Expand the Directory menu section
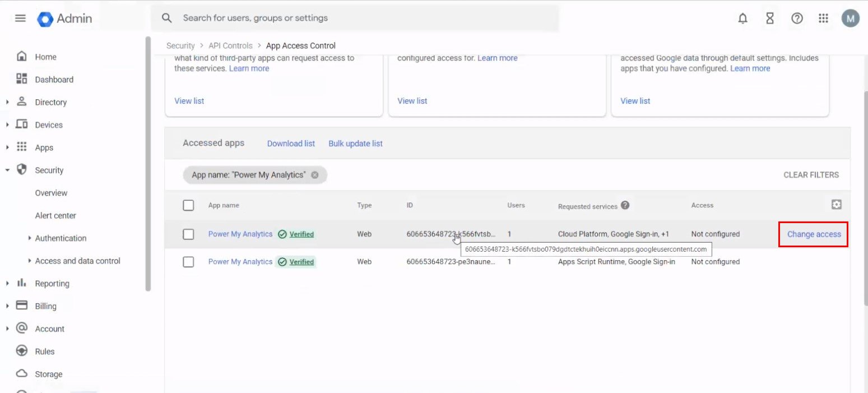868x393 pixels. (7, 102)
